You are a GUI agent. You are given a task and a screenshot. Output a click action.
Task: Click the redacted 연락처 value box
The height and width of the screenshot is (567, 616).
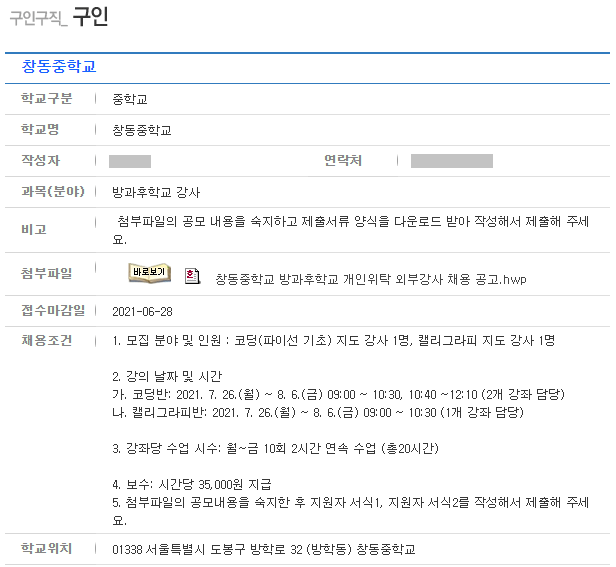452,161
